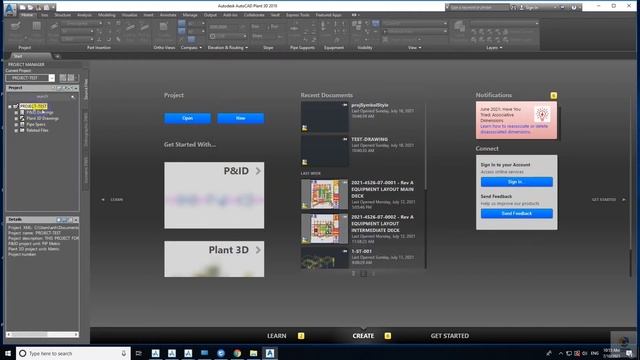Click the Send Feedback button
The image size is (640, 360).
click(516, 213)
